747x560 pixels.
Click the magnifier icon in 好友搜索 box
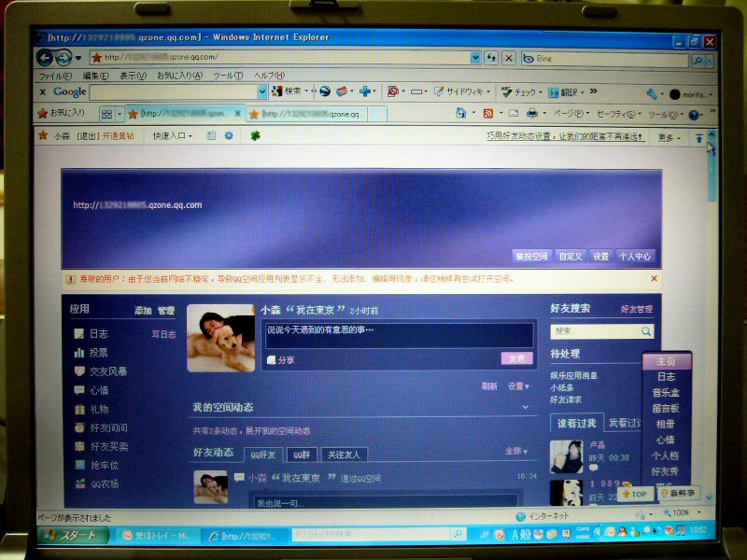pos(645,331)
